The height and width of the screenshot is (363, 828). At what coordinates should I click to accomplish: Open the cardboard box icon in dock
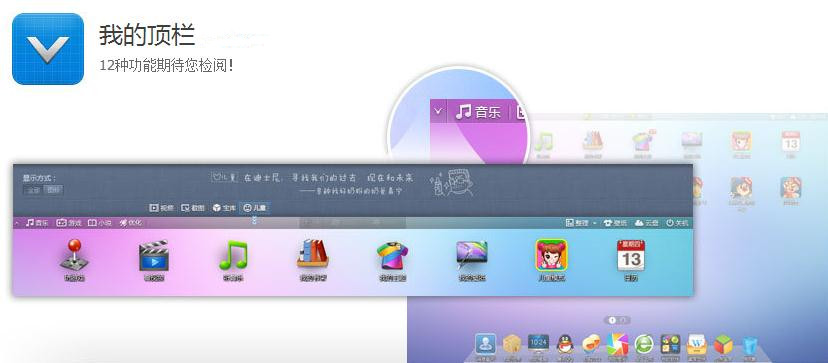pyautogui.click(x=512, y=344)
